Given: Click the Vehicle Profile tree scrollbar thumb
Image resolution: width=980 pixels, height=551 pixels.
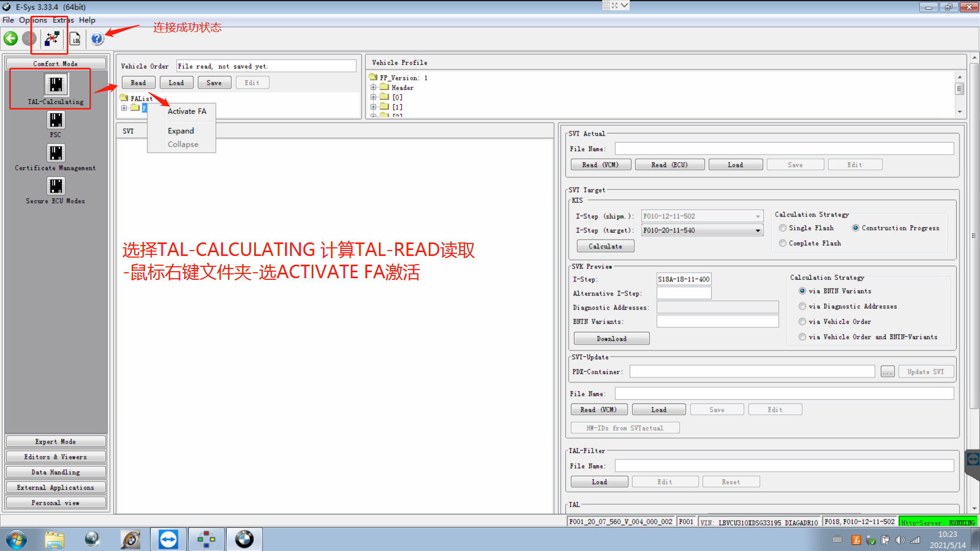Looking at the screenshot, I should [959, 88].
